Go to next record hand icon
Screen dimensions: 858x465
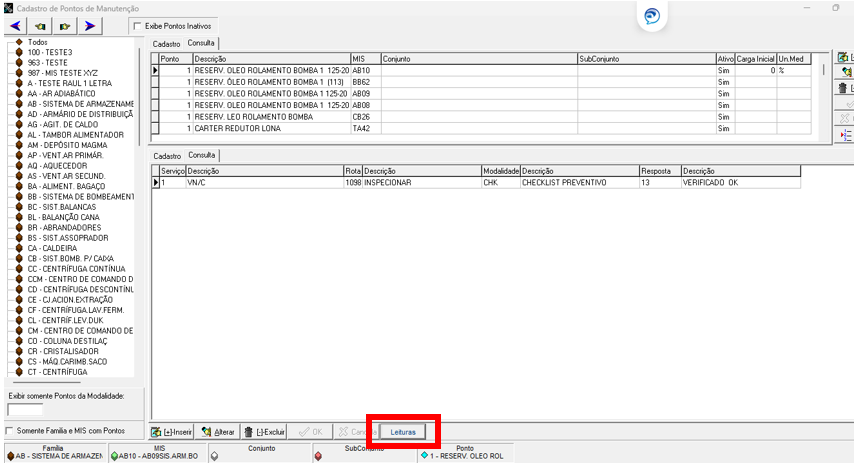[65, 26]
